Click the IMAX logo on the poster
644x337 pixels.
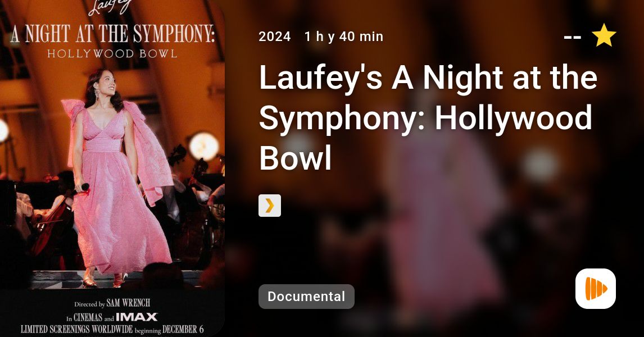tap(137, 317)
